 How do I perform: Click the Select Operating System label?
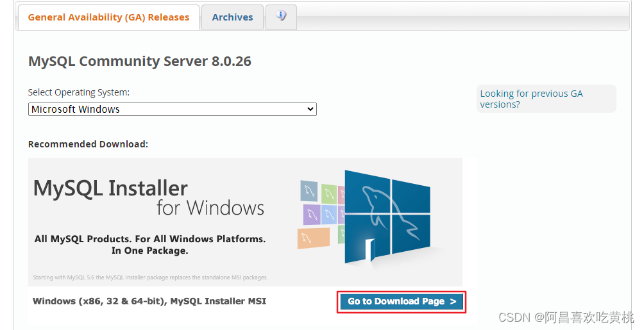pos(79,92)
